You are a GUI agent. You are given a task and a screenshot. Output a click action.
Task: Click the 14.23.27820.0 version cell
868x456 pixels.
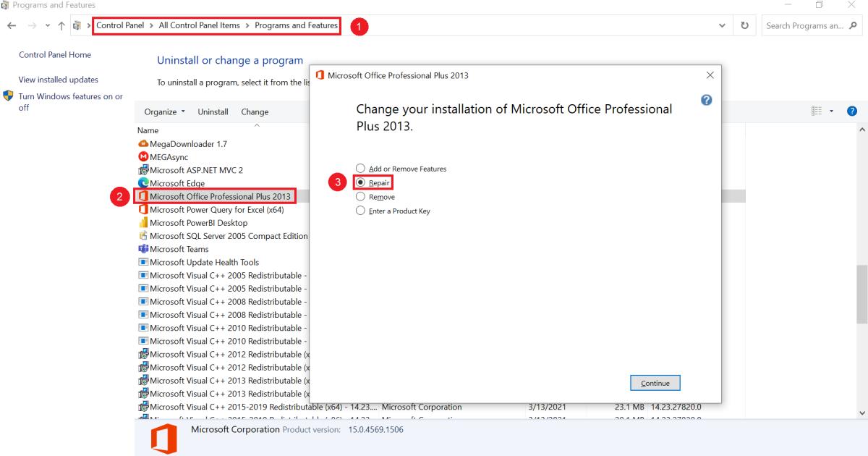pos(676,407)
